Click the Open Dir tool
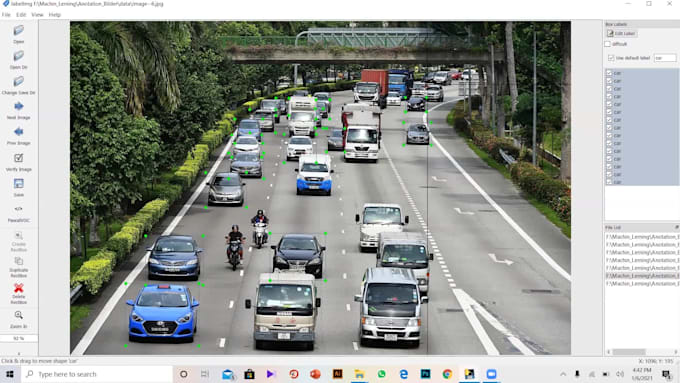 19,60
